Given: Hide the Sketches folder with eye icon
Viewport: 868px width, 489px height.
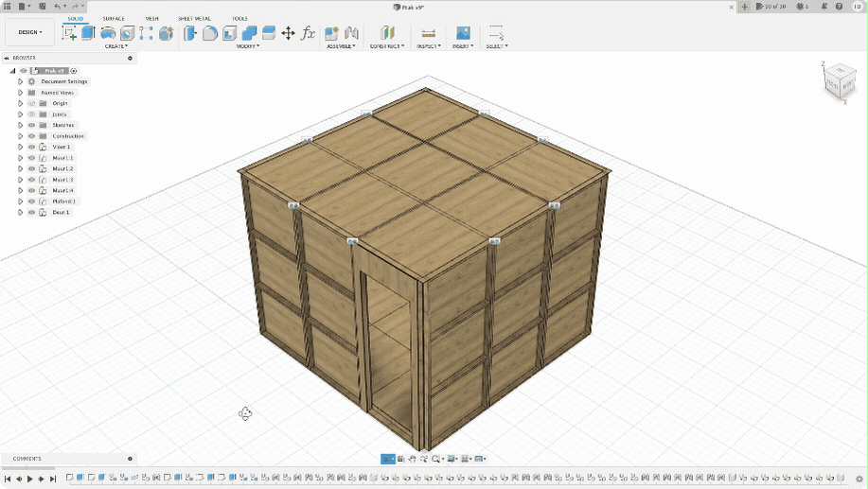Looking at the screenshot, I should pos(31,125).
